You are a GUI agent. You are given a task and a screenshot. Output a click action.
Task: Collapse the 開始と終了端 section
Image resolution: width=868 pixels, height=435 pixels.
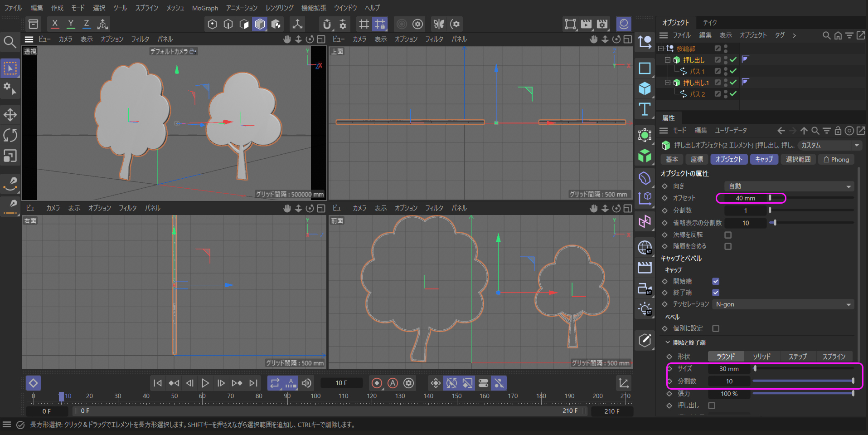(x=668, y=342)
